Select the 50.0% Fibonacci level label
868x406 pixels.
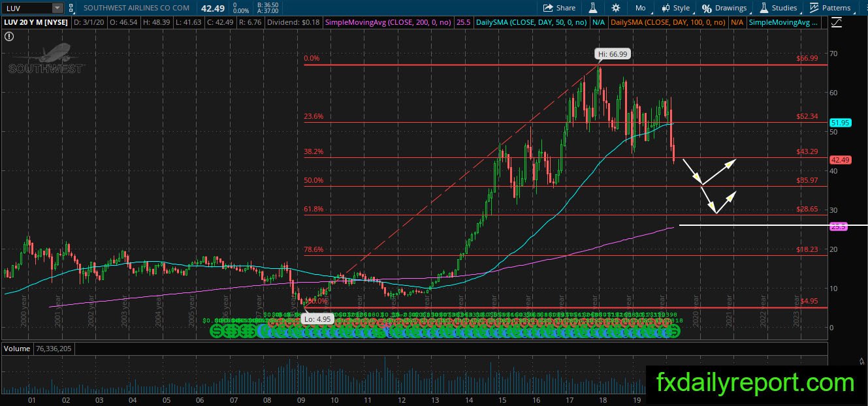tap(313, 181)
